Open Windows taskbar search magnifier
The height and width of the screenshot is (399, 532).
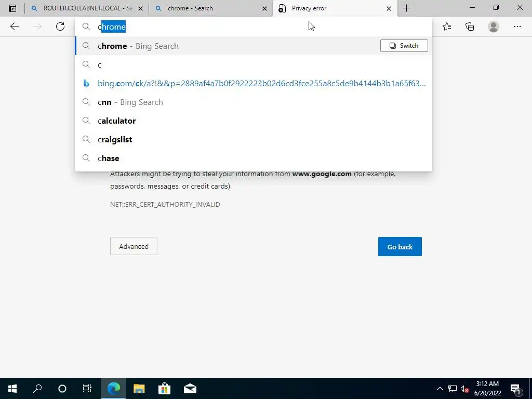(x=37, y=389)
